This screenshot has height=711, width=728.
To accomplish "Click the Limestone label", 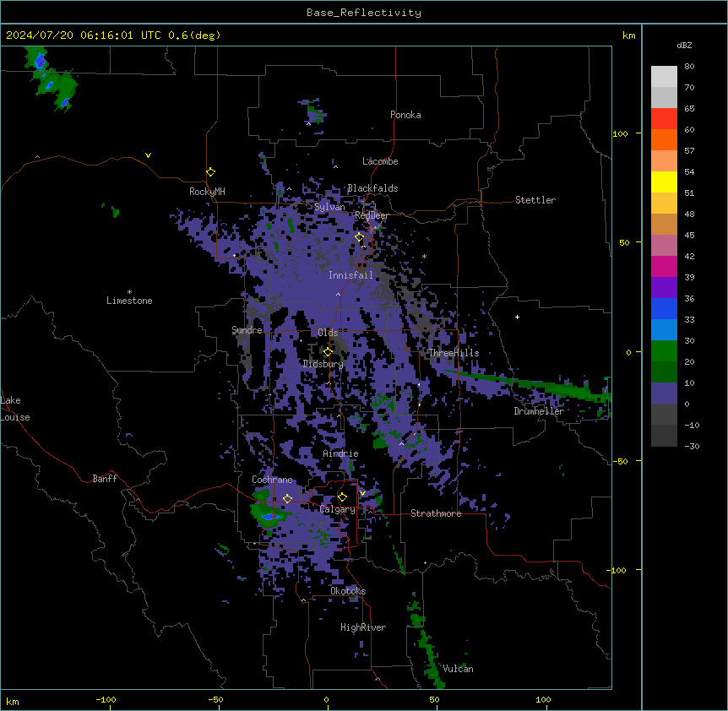I will click(129, 301).
